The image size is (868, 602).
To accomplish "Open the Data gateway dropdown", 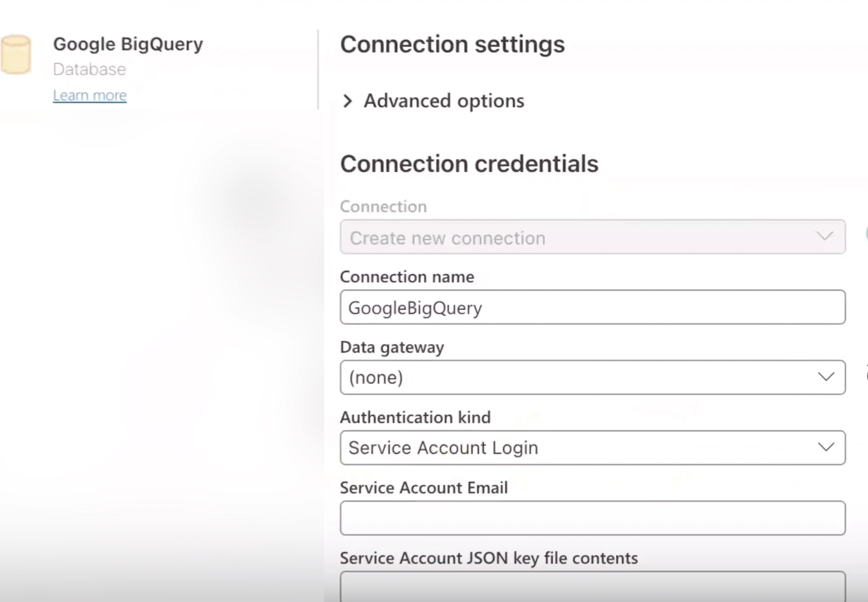I will [593, 377].
